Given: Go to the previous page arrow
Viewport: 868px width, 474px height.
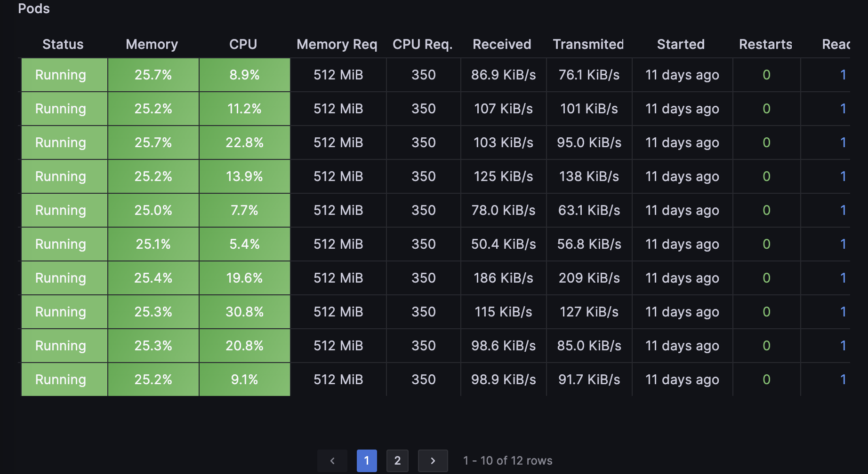Looking at the screenshot, I should [332, 461].
